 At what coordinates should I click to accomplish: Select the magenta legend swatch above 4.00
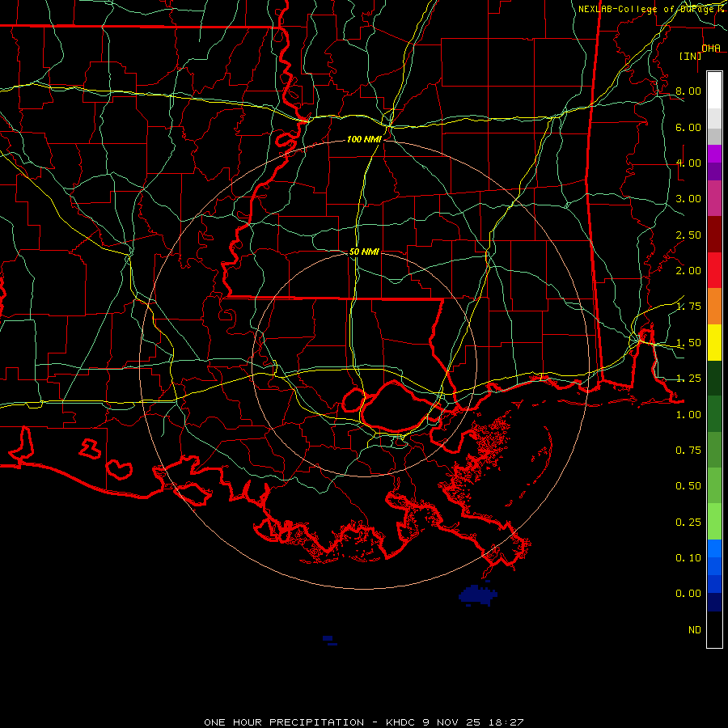pos(714,154)
